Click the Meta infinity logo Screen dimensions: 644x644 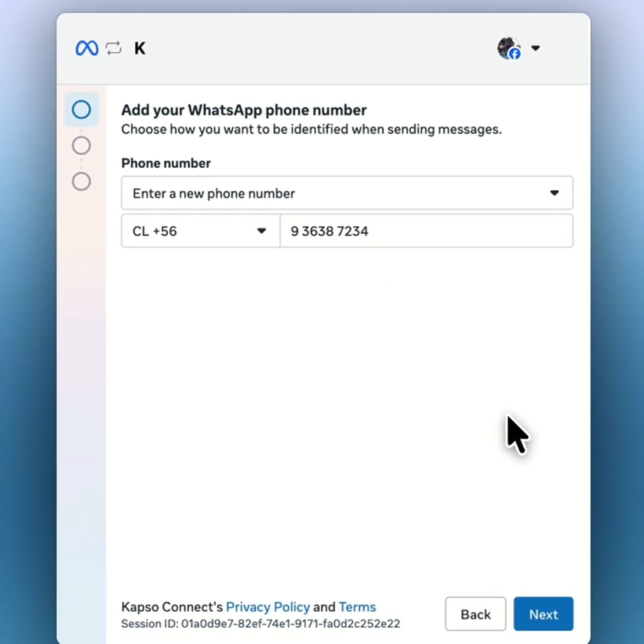point(87,48)
